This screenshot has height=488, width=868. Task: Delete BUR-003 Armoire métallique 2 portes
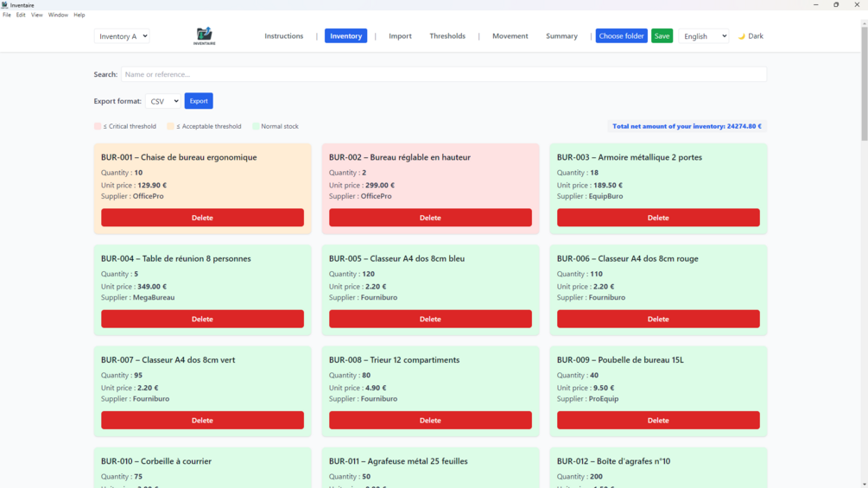pyautogui.click(x=658, y=218)
